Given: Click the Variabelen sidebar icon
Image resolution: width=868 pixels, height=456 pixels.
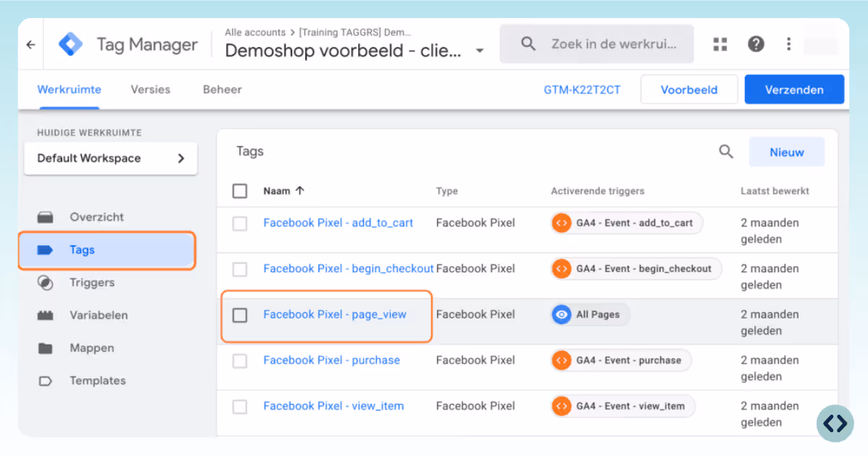Looking at the screenshot, I should coord(45,316).
